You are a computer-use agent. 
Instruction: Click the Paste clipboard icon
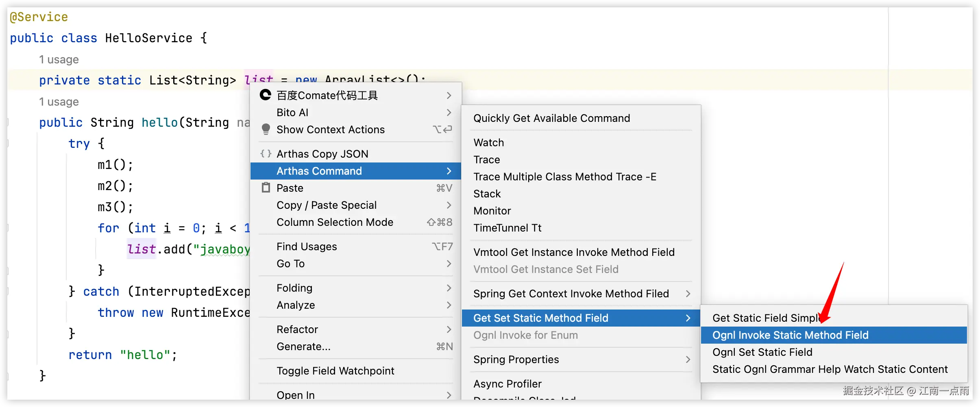coord(266,188)
